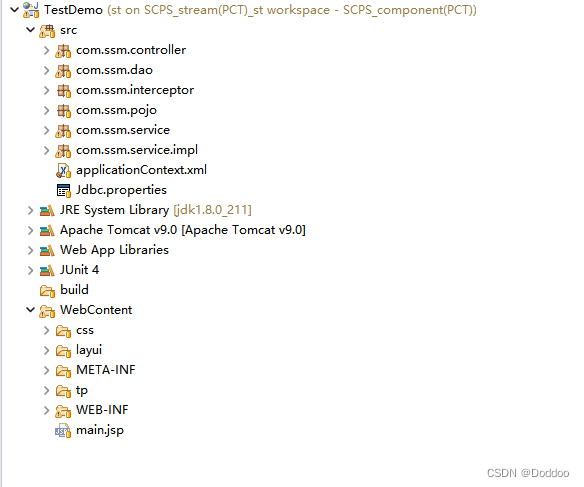Expand the com.ssm.dao package

pyautogui.click(x=46, y=70)
